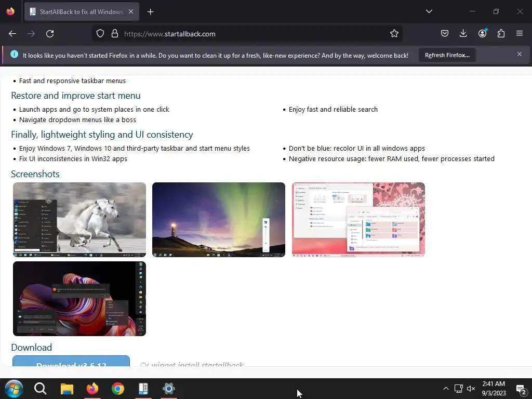Click 'Fix UI inconsistencies in Win32 apps'
This screenshot has height=399, width=532.
[x=73, y=159]
